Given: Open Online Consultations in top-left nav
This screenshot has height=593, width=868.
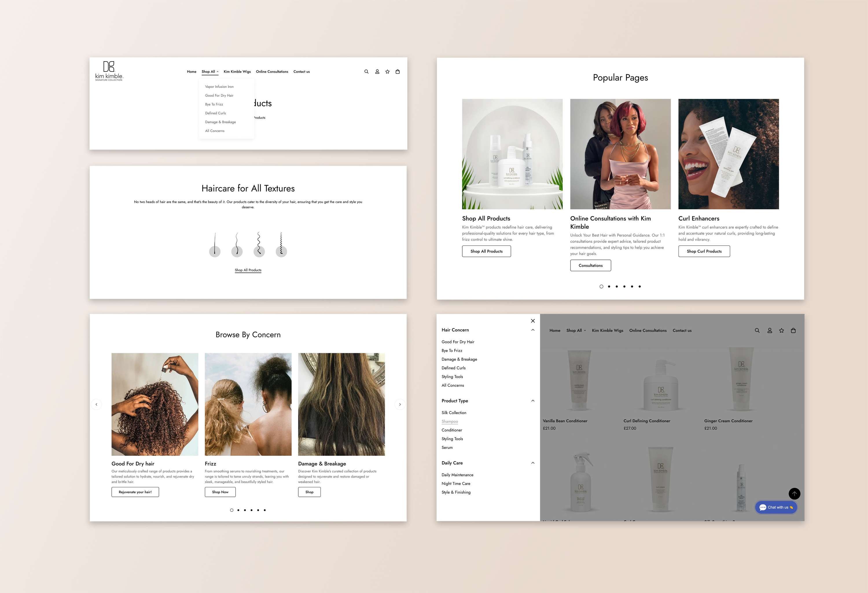Looking at the screenshot, I should pos(272,72).
